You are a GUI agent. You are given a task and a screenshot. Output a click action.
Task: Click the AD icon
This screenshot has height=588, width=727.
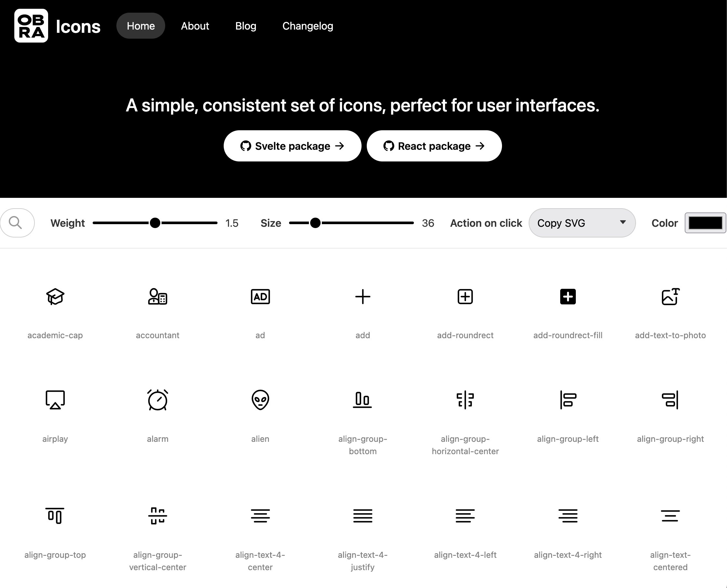point(260,297)
